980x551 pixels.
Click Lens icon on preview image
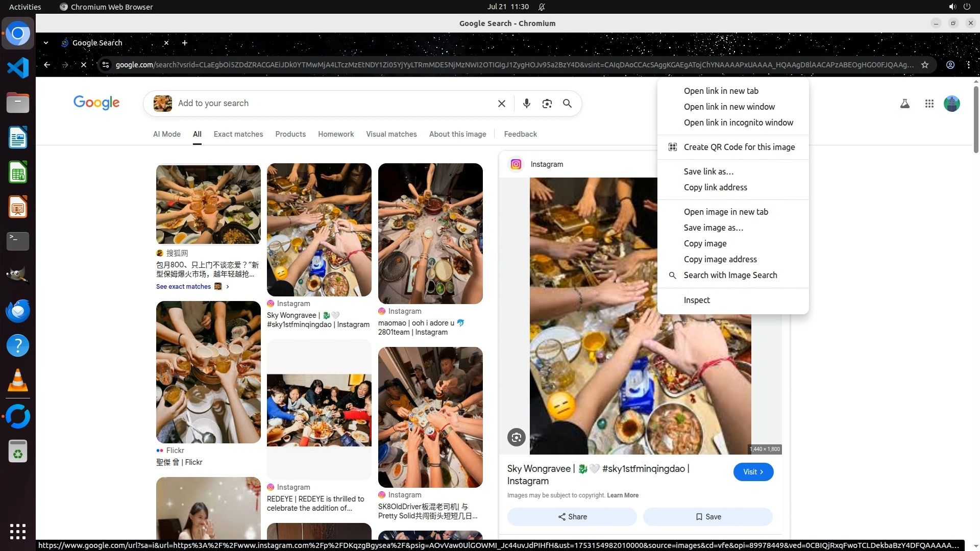coord(516,437)
